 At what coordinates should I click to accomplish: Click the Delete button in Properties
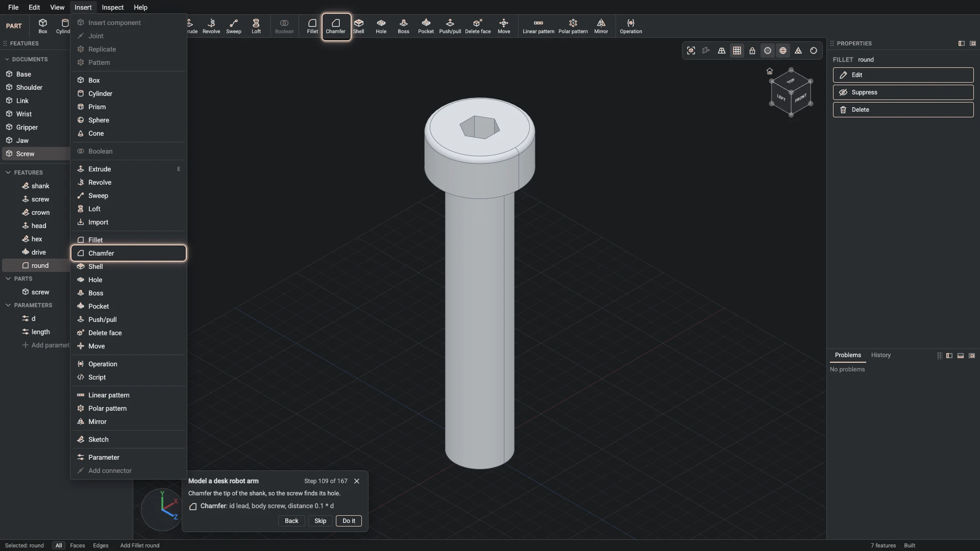click(903, 110)
